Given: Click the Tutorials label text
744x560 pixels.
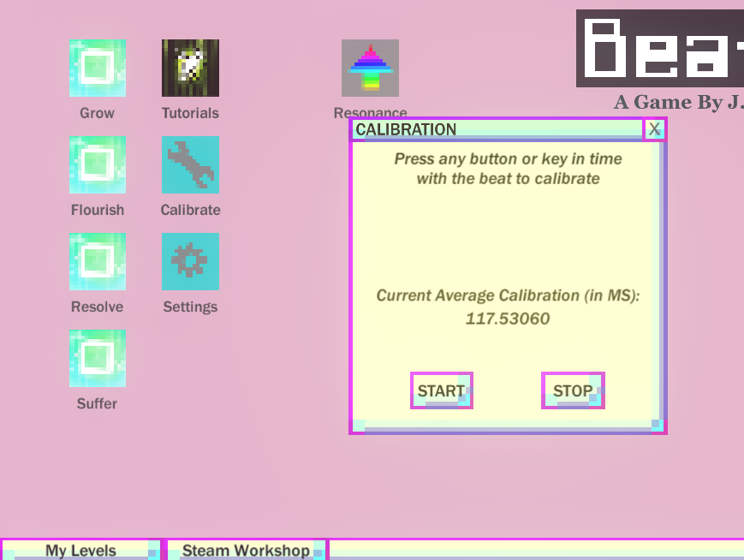Looking at the screenshot, I should tap(190, 113).
